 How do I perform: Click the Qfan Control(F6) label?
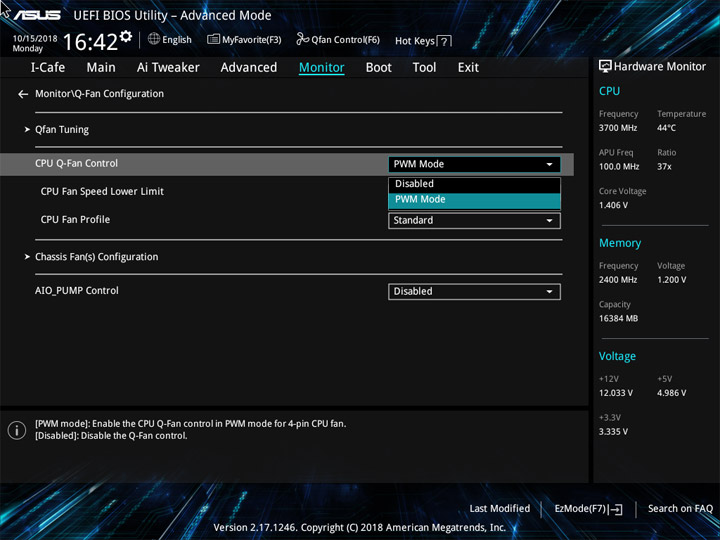(345, 40)
